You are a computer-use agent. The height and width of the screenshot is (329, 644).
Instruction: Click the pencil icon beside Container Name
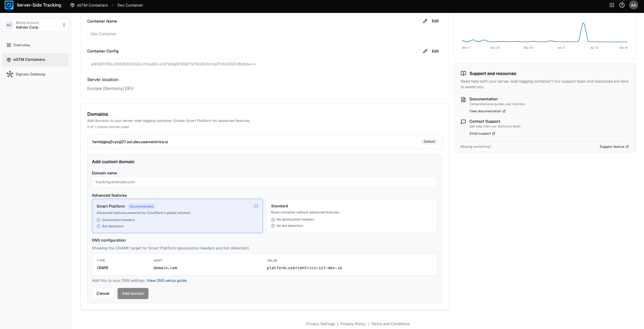pyautogui.click(x=425, y=21)
